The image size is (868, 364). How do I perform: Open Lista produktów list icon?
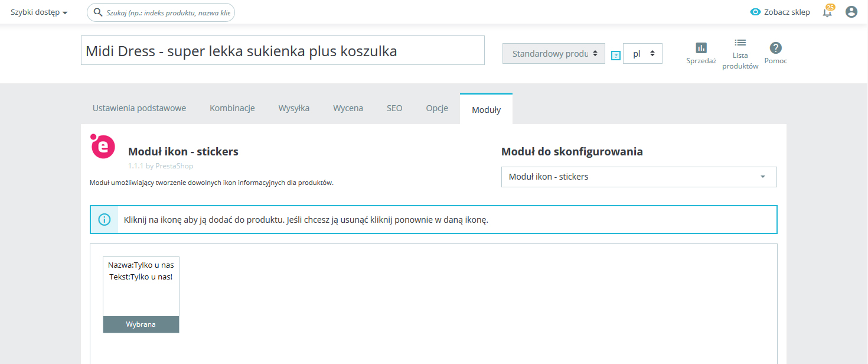(x=740, y=43)
